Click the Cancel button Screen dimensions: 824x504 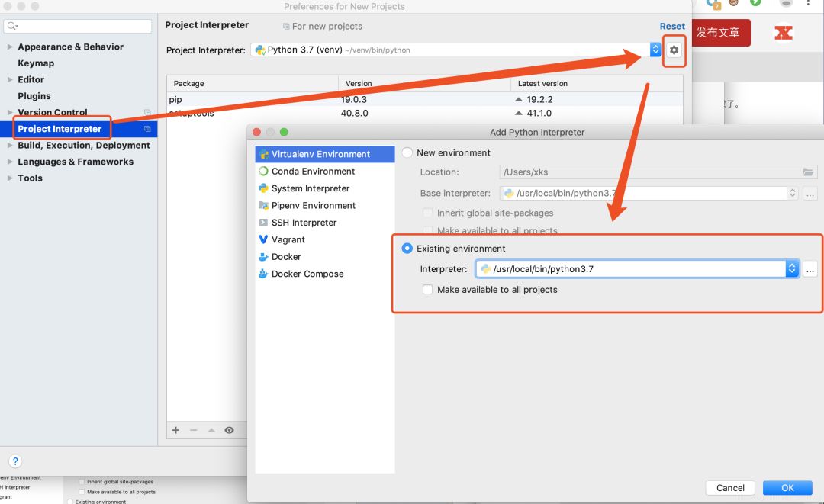(x=730, y=488)
